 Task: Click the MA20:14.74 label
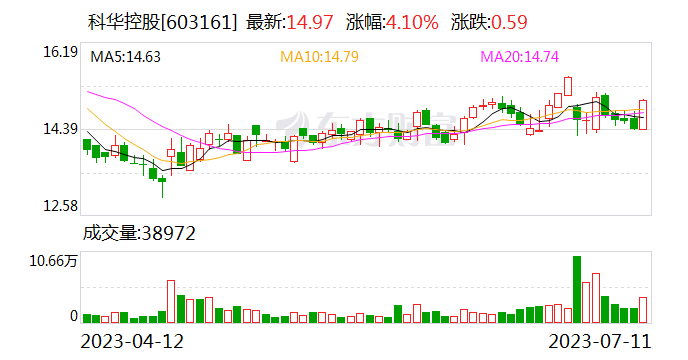point(520,57)
